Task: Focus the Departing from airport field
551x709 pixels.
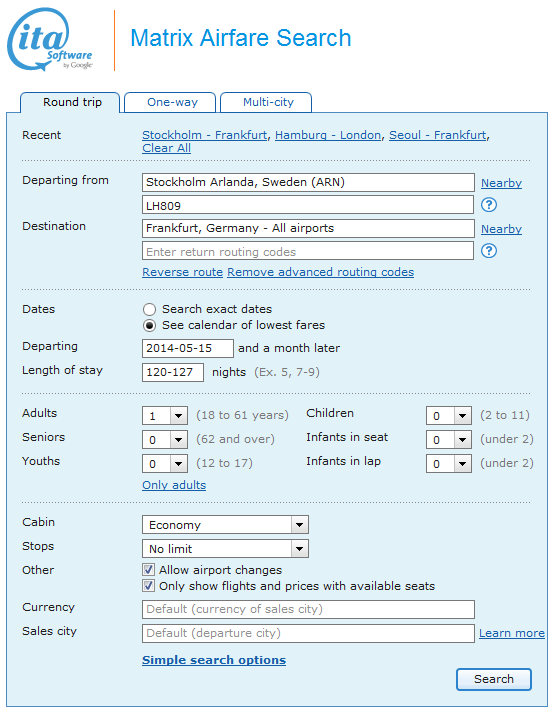Action: (x=308, y=182)
